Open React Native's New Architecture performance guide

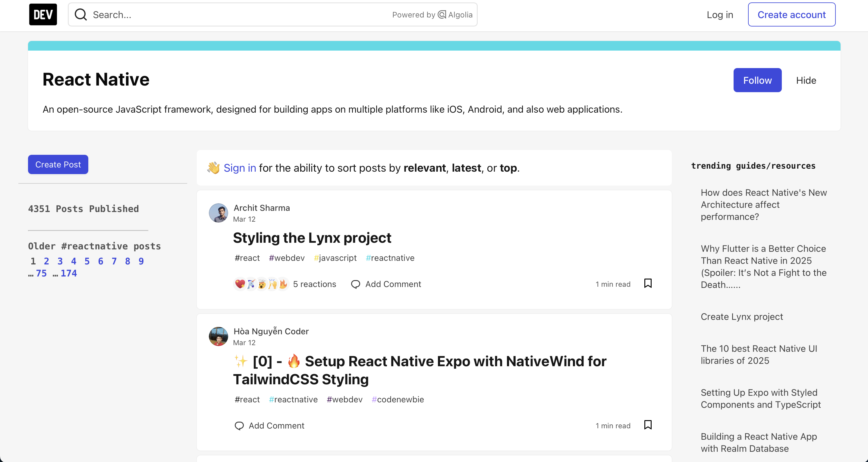click(x=763, y=205)
